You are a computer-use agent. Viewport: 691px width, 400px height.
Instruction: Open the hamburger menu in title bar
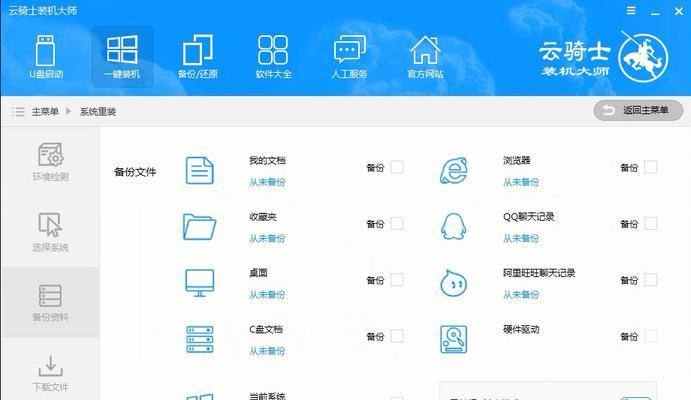click(x=631, y=11)
